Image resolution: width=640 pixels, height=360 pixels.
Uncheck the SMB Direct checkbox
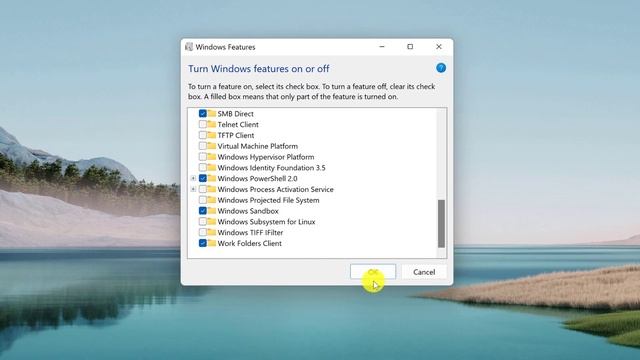[x=202, y=113]
